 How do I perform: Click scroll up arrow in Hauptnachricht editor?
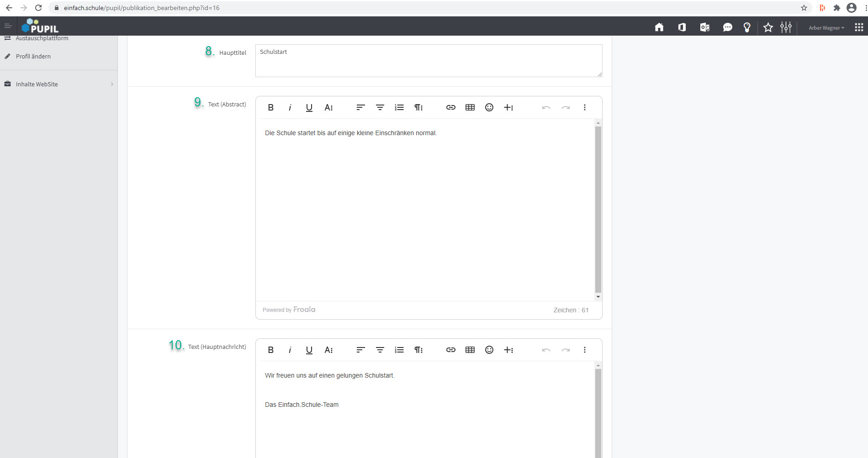(x=598, y=365)
